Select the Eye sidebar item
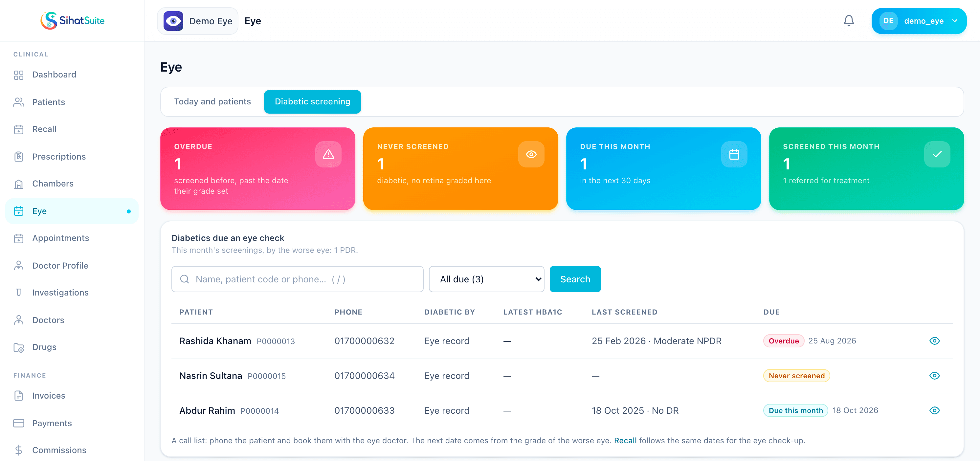 (x=72, y=211)
